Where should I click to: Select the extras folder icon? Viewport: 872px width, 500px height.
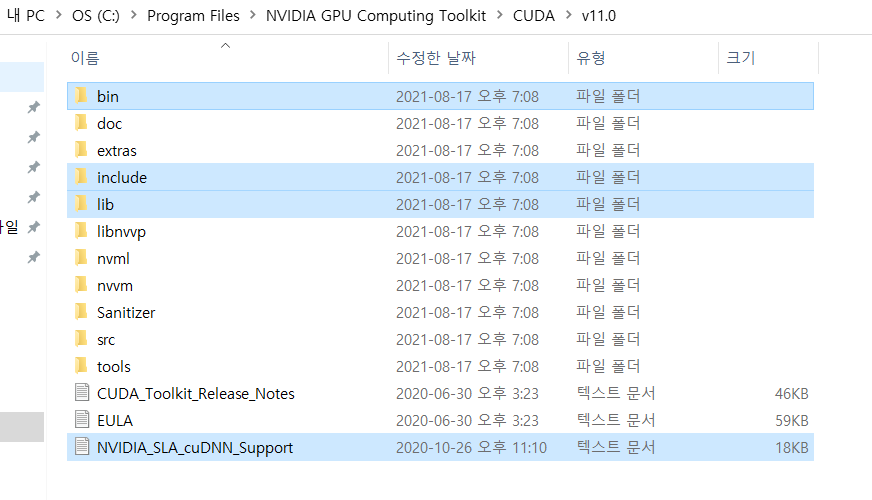click(81, 150)
